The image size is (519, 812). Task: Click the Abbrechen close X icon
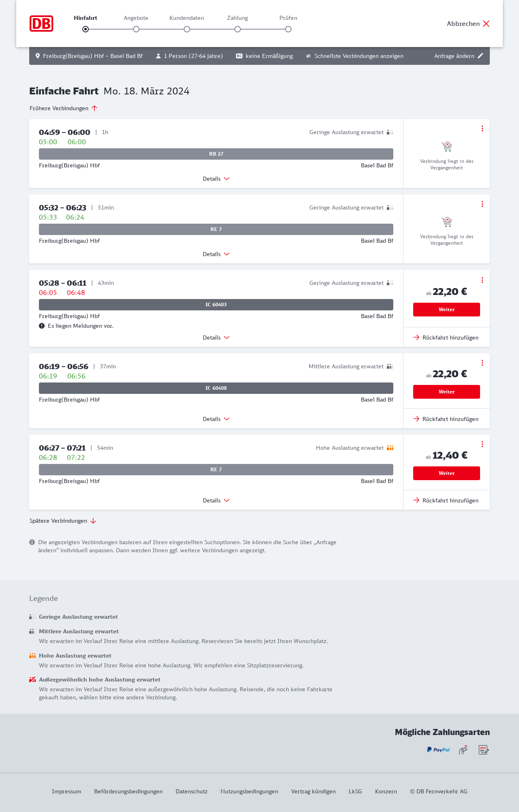pyautogui.click(x=486, y=24)
